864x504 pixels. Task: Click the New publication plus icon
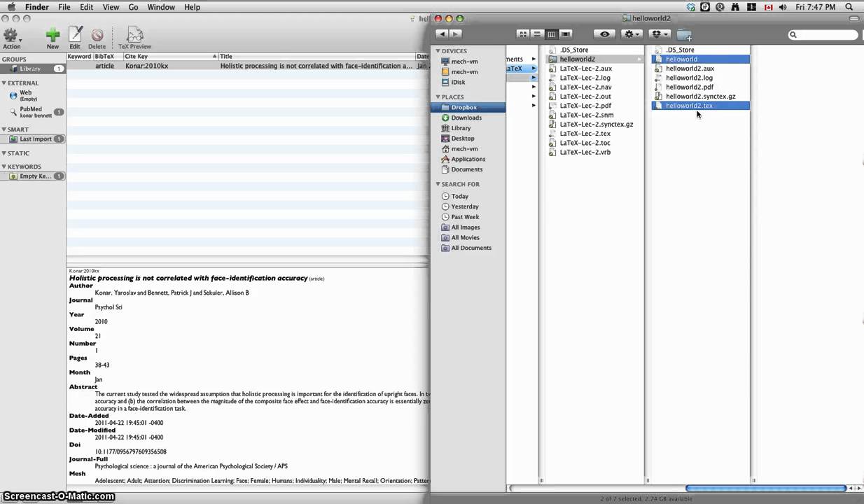coord(53,38)
